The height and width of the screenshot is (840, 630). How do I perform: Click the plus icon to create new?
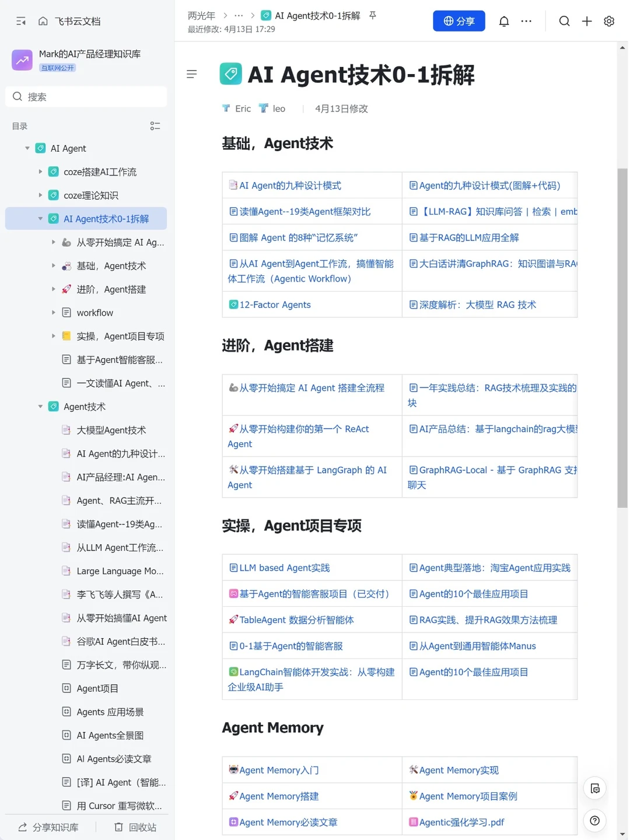tap(587, 21)
